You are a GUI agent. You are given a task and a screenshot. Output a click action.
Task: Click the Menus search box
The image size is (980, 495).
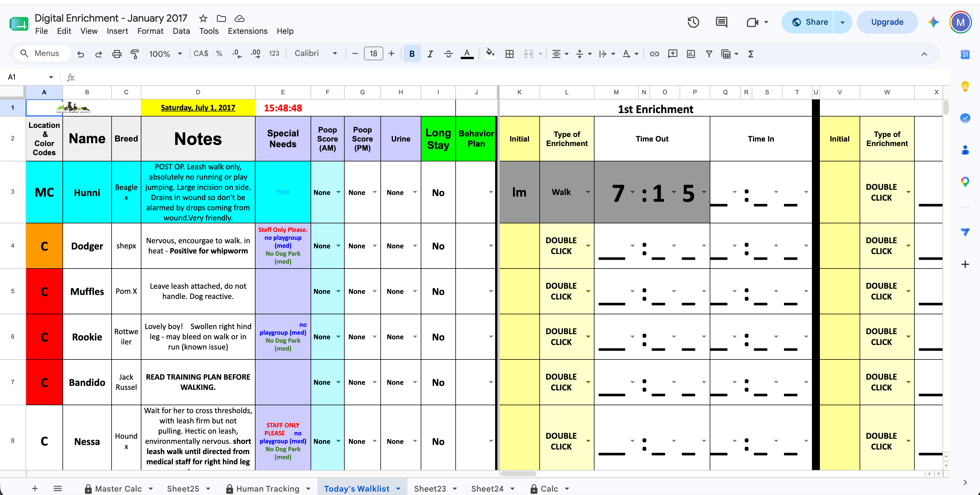(x=43, y=54)
